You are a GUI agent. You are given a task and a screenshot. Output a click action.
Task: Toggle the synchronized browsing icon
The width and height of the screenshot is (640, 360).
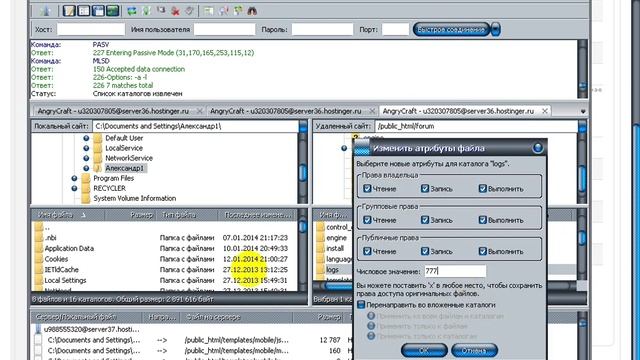coord(238,11)
